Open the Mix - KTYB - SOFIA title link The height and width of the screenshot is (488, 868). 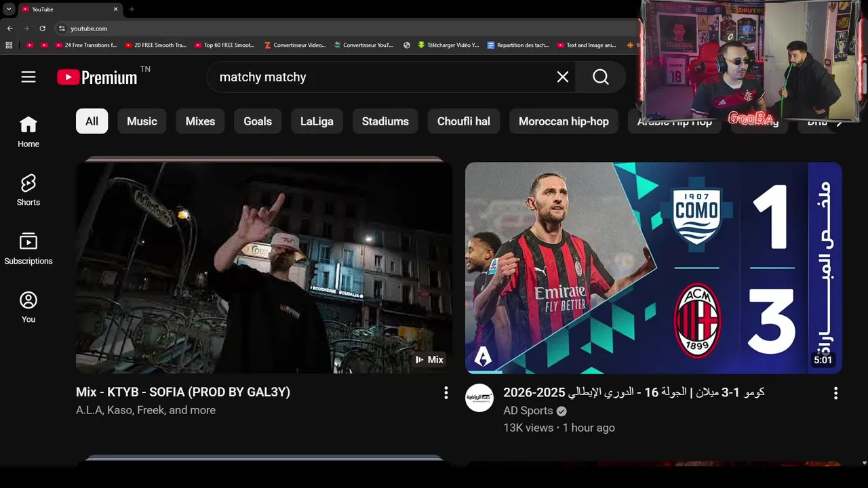pyautogui.click(x=183, y=392)
